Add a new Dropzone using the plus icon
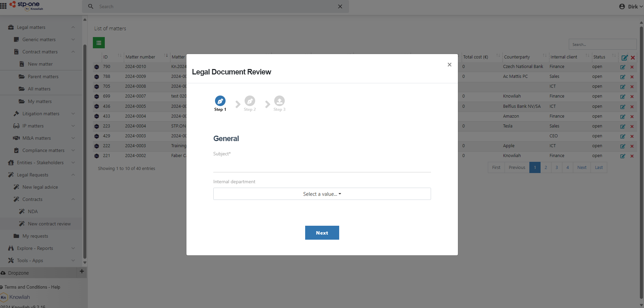Image resolution: width=644 pixels, height=308 pixels. coord(82,272)
